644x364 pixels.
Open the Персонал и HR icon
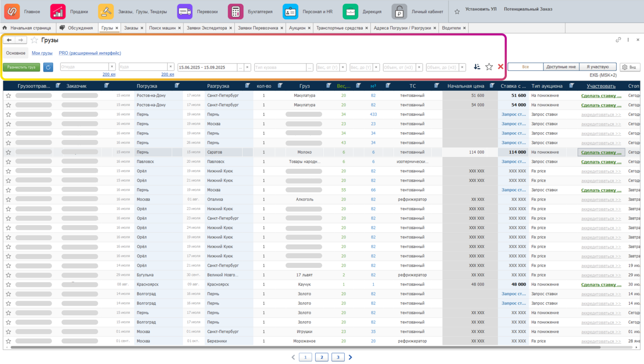[291, 11]
